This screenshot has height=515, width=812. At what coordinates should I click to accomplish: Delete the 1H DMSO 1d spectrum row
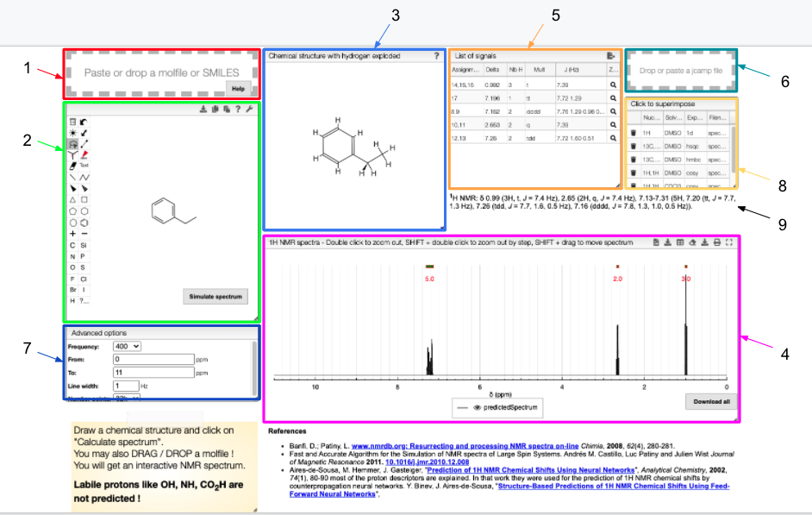pyautogui.click(x=633, y=133)
